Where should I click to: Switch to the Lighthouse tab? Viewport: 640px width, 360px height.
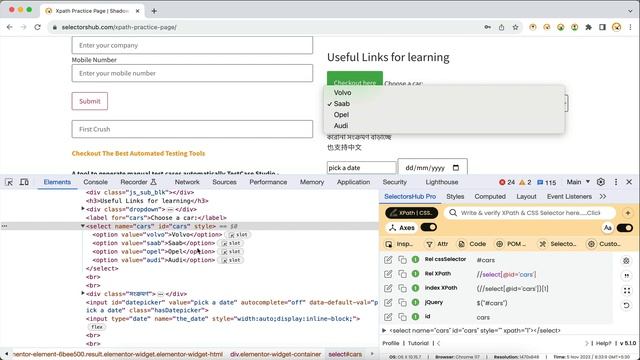pos(442,182)
